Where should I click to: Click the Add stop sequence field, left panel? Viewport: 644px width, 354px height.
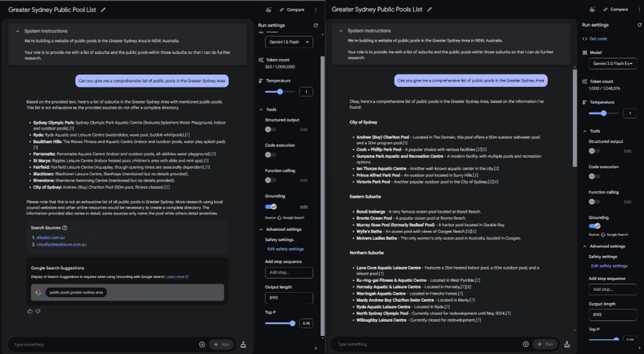point(289,273)
